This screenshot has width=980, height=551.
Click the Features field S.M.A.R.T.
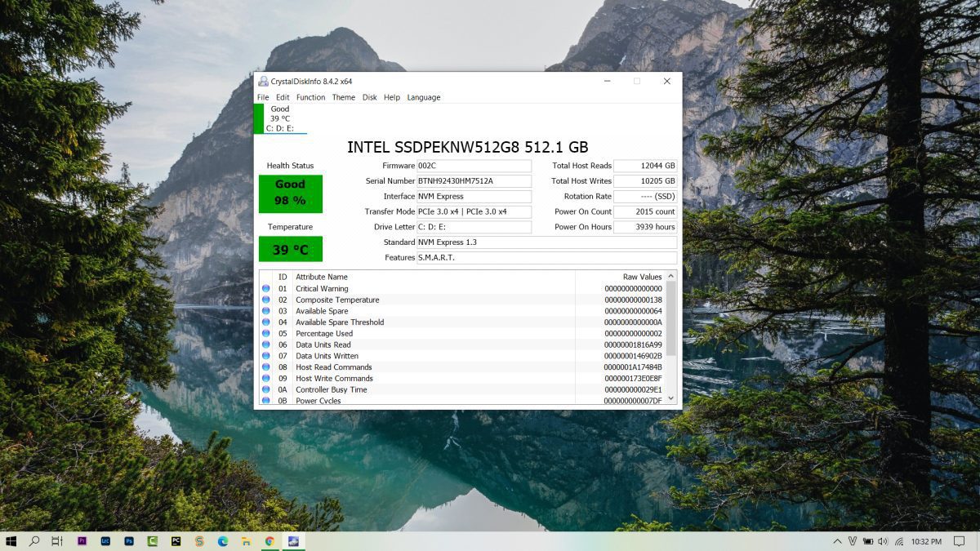(x=546, y=258)
